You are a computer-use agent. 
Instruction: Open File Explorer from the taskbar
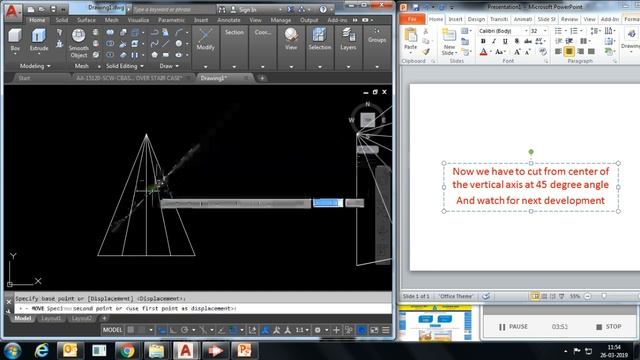(156, 350)
